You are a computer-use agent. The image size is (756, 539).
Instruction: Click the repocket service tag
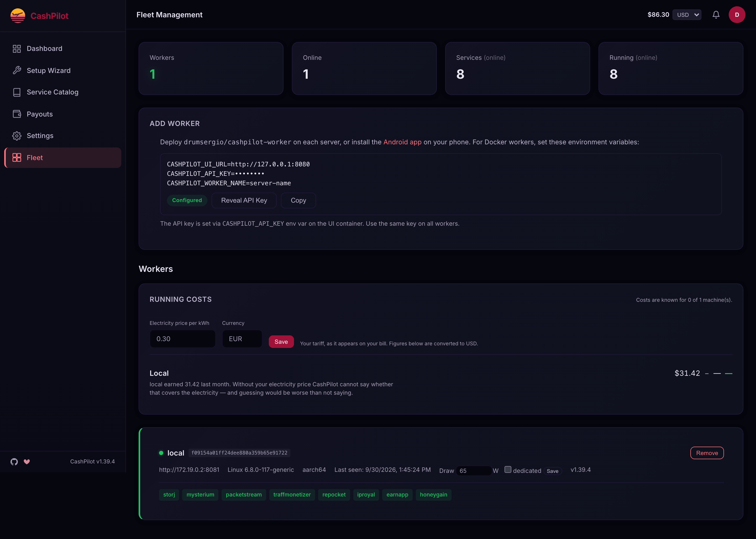click(334, 495)
